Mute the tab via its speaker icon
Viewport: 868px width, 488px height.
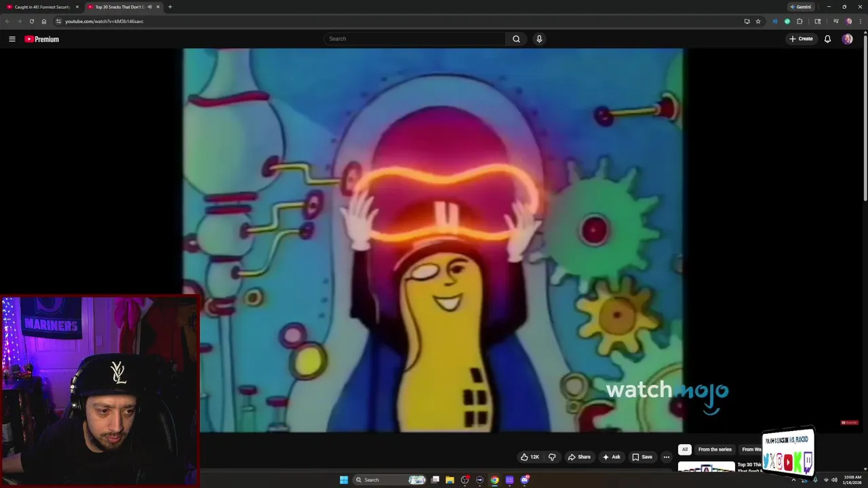[149, 7]
